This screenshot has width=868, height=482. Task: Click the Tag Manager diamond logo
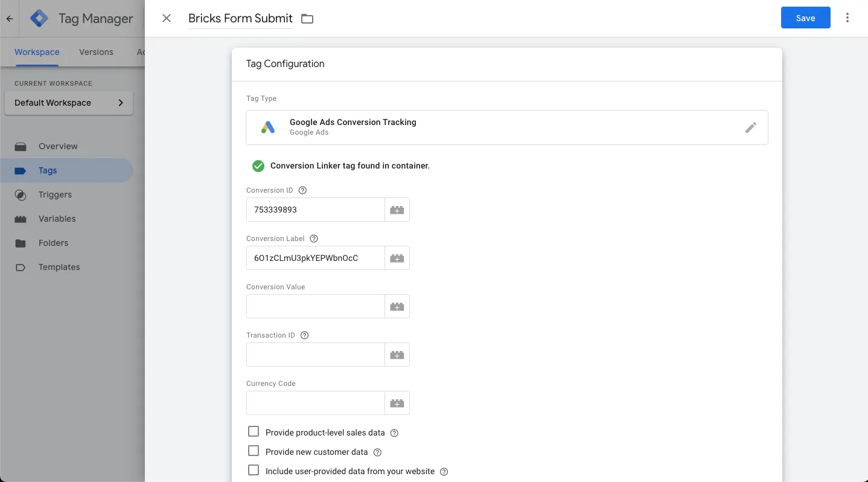pos(39,18)
